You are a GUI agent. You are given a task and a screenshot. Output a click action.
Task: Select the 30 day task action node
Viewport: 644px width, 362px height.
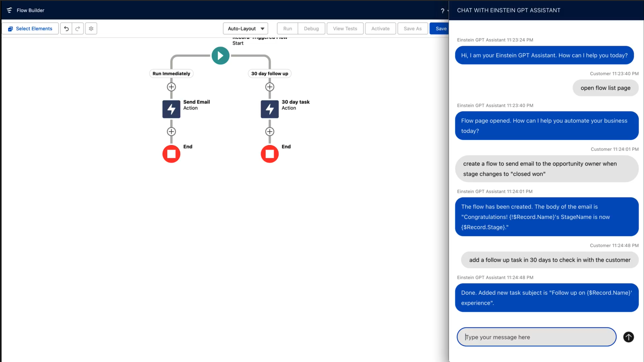[270, 109]
